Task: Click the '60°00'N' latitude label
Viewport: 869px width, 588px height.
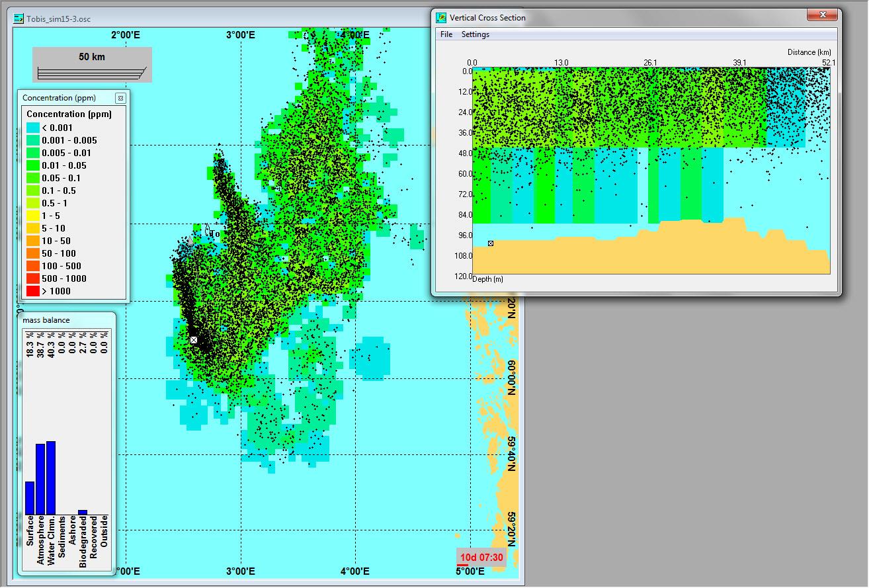Action: [511, 378]
